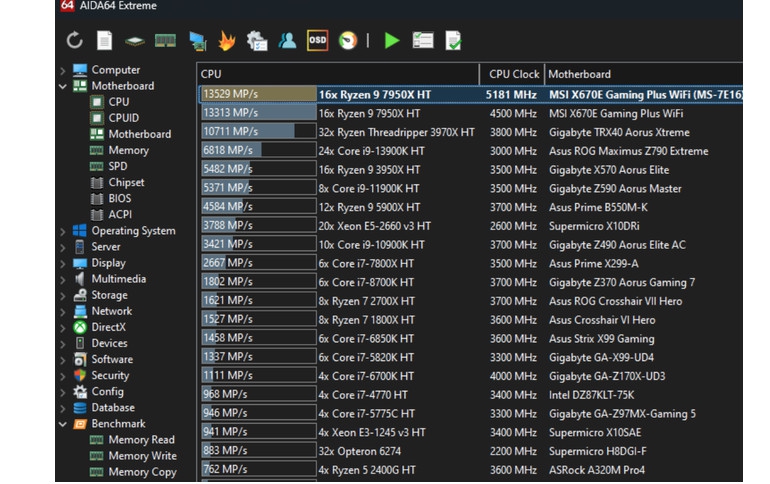The width and height of the screenshot is (770, 484).
Task: Start benchmark with green play button
Action: [391, 41]
